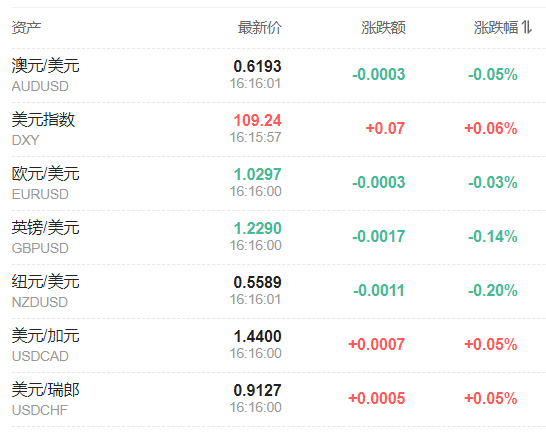This screenshot has height=432, width=546.
Task: Click the DXY price 109.24
Action: 257,120
